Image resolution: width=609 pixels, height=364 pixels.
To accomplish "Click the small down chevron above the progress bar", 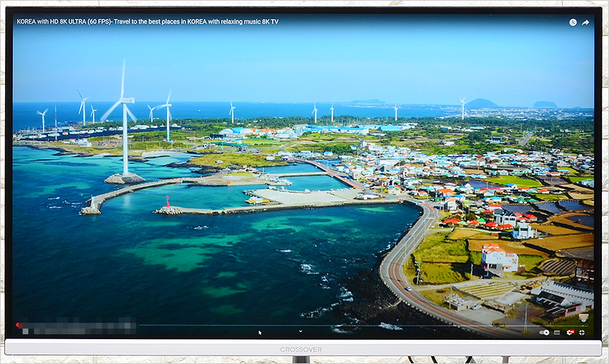I will click(x=300, y=331).
